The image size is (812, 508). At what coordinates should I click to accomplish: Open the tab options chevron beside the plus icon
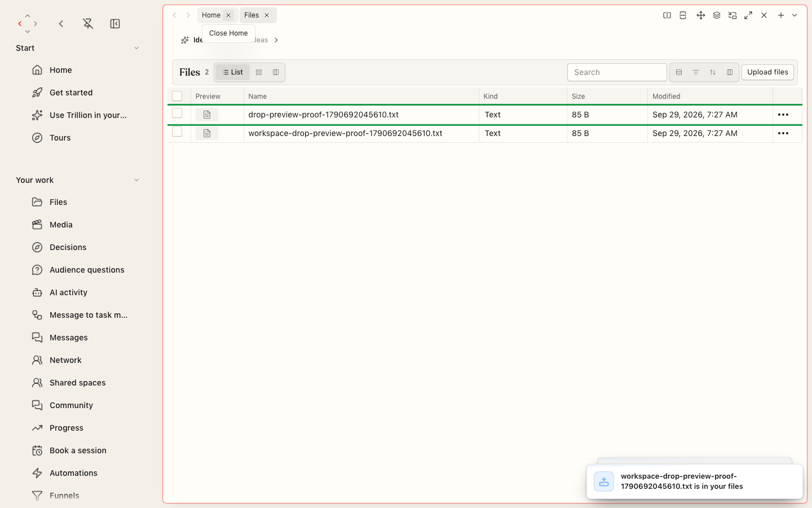coord(795,15)
